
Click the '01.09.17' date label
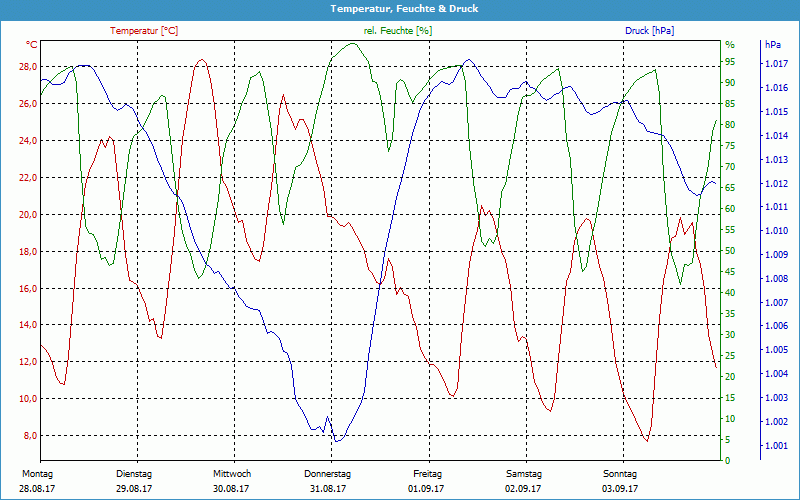coord(426,489)
